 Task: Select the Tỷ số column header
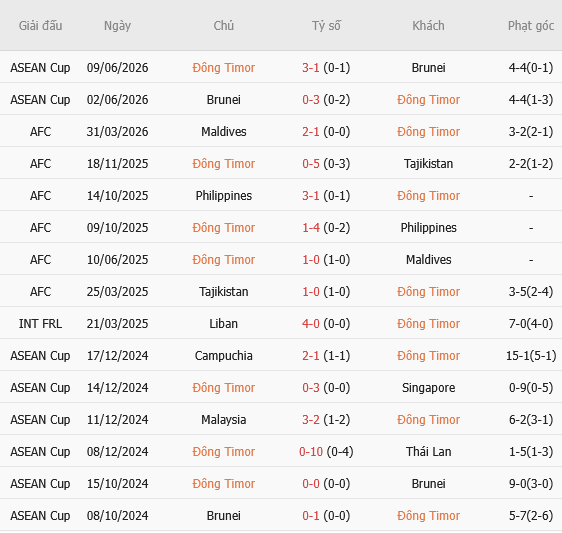point(326,26)
